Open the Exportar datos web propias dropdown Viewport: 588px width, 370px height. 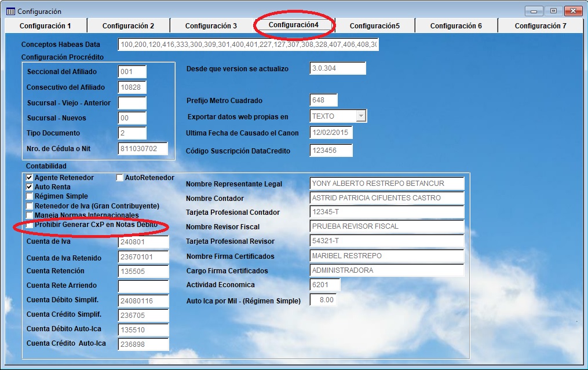point(361,116)
